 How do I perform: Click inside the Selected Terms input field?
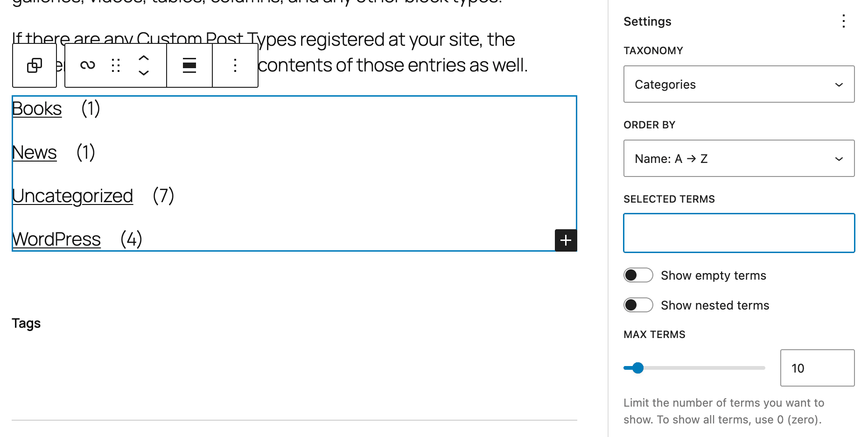tap(738, 233)
